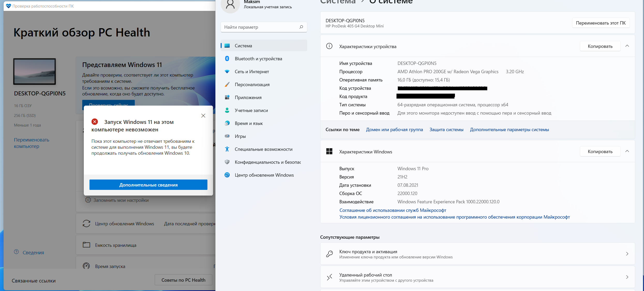The height and width of the screenshot is (291, 644).
Task: Click the key icon for product activation
Action: pyautogui.click(x=329, y=254)
